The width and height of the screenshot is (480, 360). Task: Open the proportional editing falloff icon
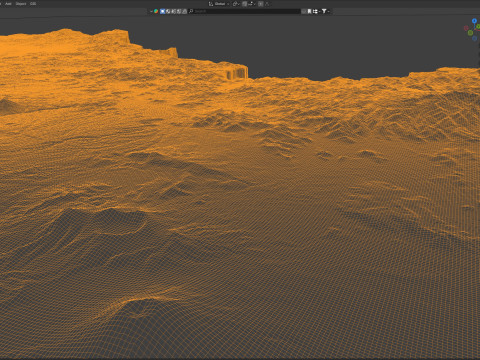pyautogui.click(x=267, y=4)
